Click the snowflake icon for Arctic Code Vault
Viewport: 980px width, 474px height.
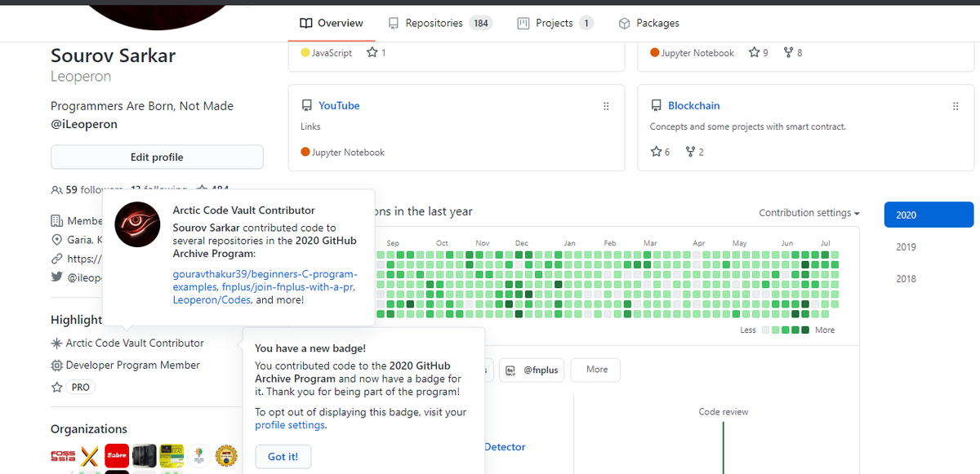56,343
